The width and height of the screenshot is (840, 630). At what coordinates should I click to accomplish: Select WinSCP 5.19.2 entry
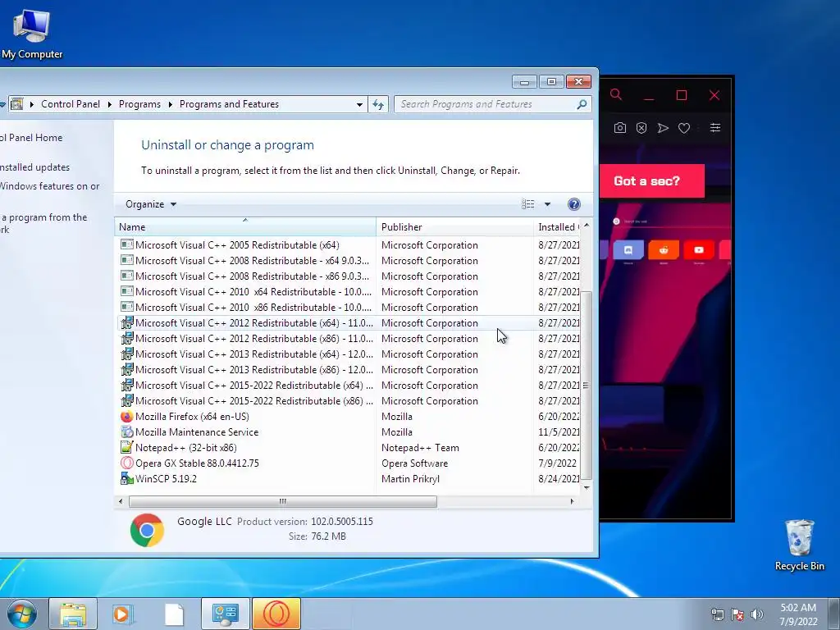click(x=348, y=478)
